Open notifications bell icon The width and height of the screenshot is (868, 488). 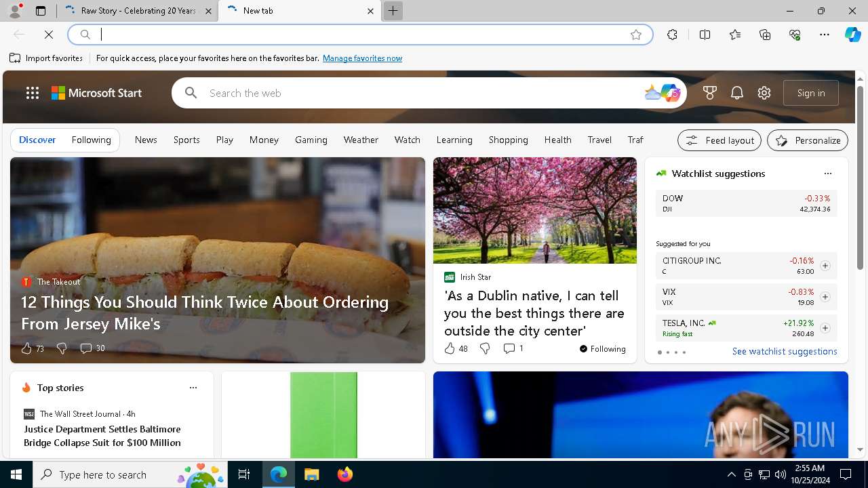click(x=737, y=93)
